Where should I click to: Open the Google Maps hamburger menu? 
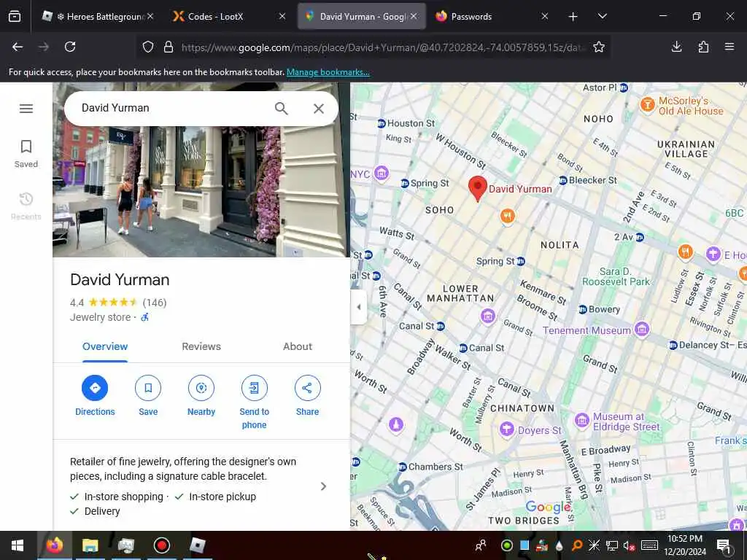pos(26,109)
